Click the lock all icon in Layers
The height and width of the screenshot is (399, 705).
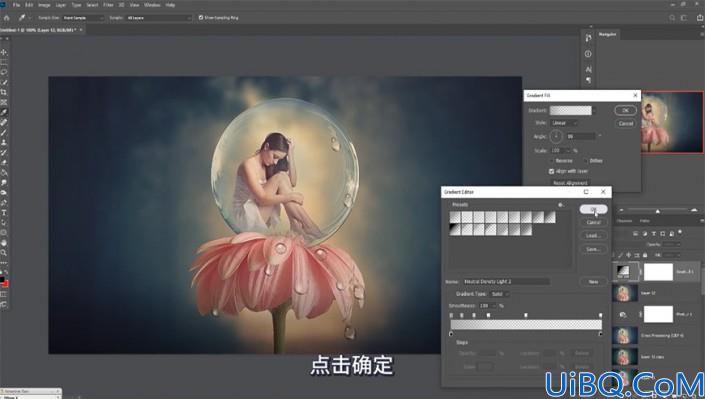[645, 255]
